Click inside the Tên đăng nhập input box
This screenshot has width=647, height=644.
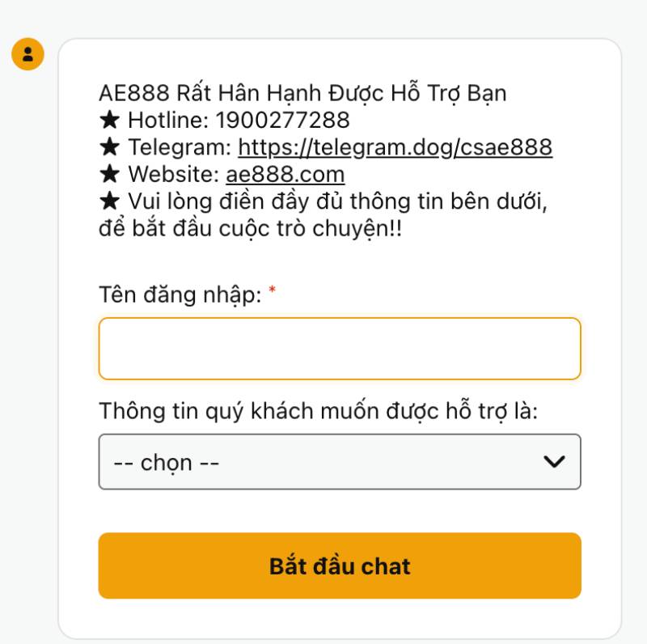point(340,349)
